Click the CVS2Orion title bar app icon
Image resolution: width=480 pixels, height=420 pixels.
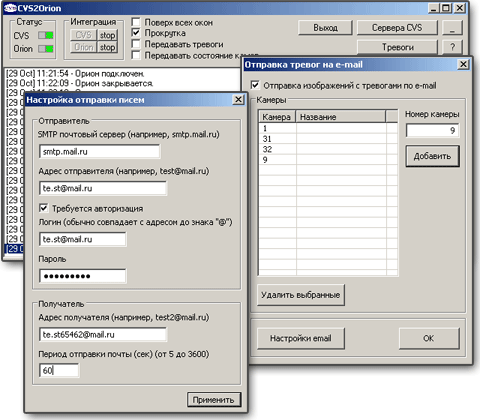10,8
